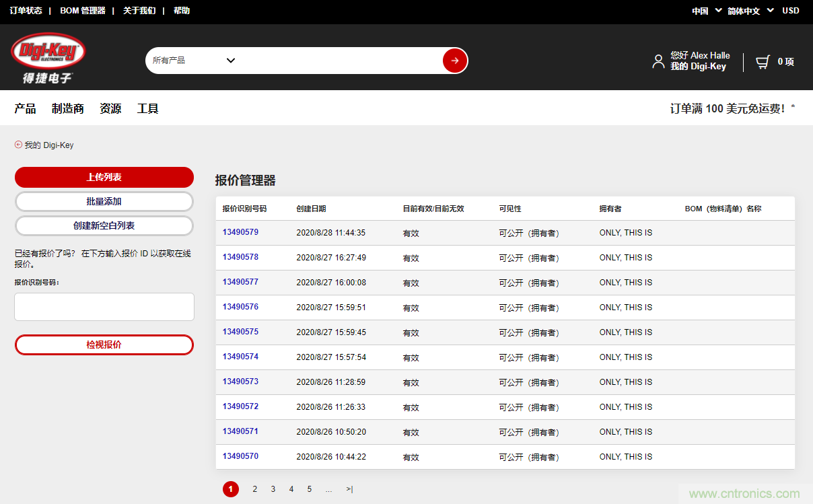Go to pagination page 3
The image size is (813, 504).
pyautogui.click(x=273, y=489)
